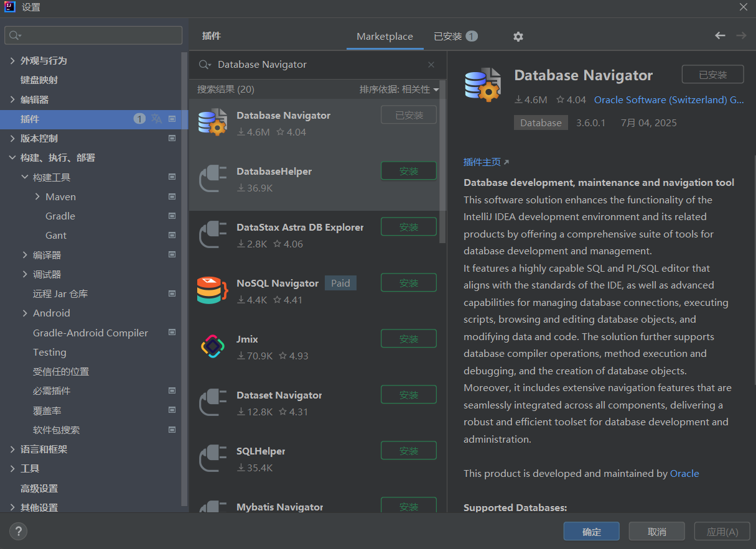Open the Oracle link in description
Viewport: 756px width, 549px height.
[684, 473]
